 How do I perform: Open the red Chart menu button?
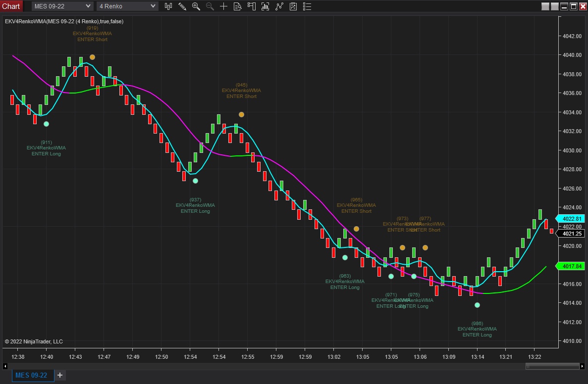coord(11,6)
